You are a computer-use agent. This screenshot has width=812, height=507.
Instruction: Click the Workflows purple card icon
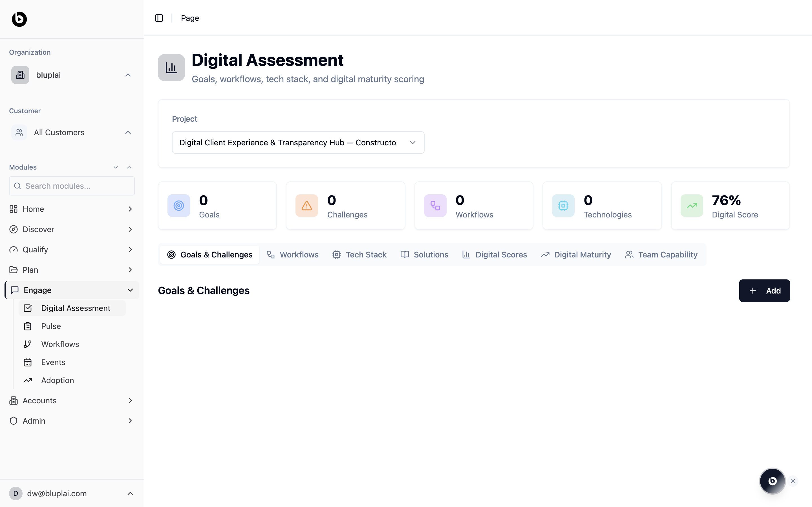click(435, 206)
